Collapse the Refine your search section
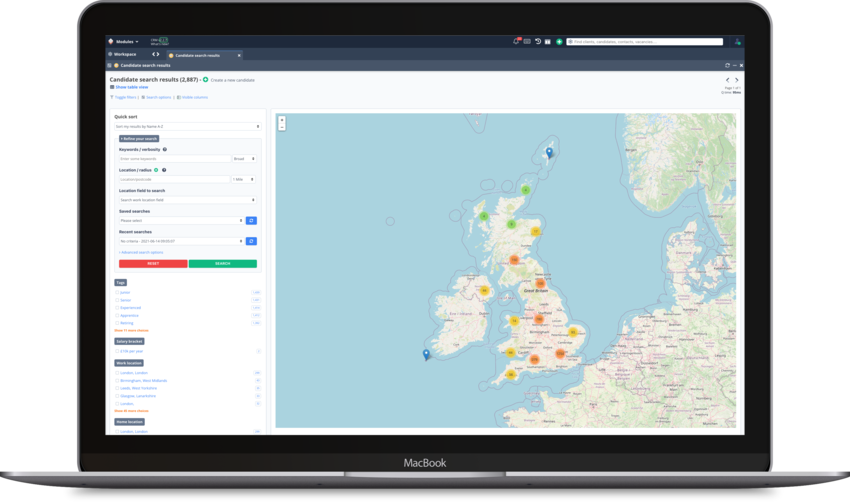Screen dimensions: 850x503 click(x=139, y=139)
